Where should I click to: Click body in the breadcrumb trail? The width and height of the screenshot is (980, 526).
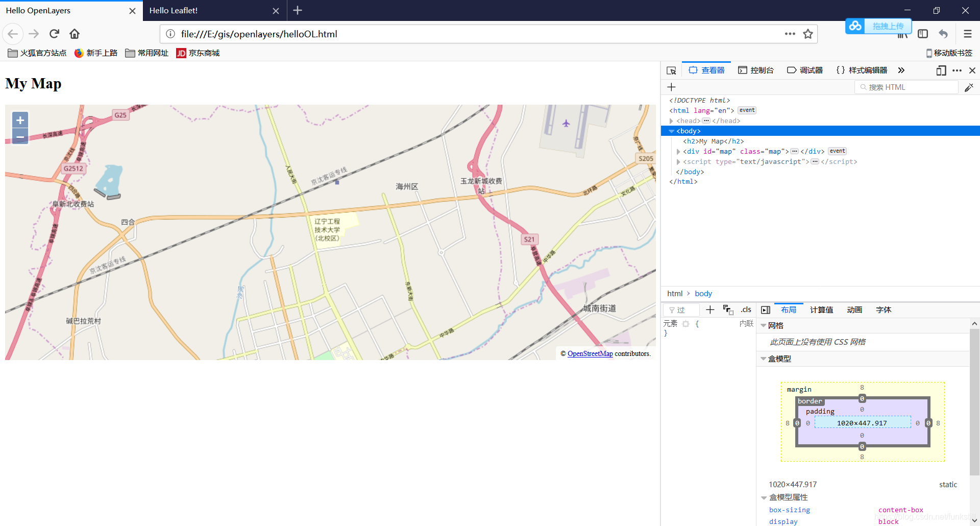tap(703, 294)
